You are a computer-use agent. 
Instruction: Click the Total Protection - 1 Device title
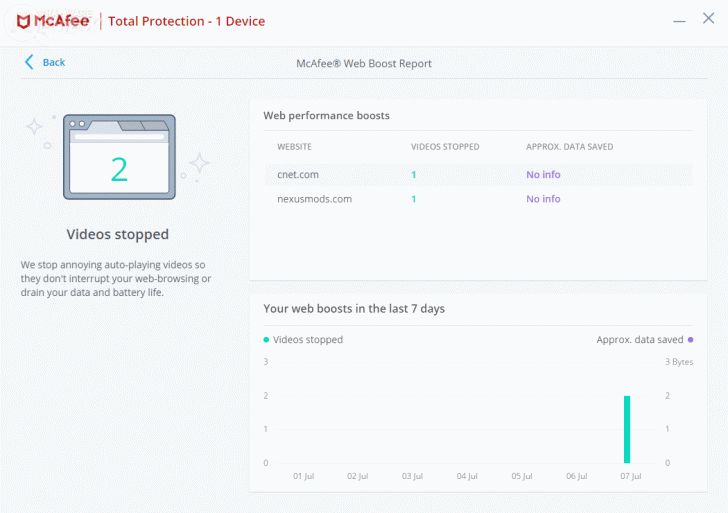pyautogui.click(x=187, y=21)
